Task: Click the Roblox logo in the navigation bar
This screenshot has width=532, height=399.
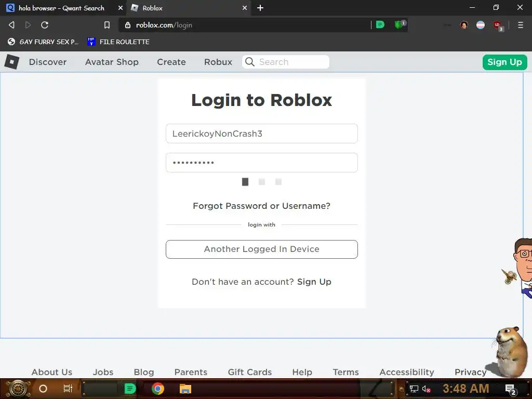Action: pyautogui.click(x=12, y=62)
